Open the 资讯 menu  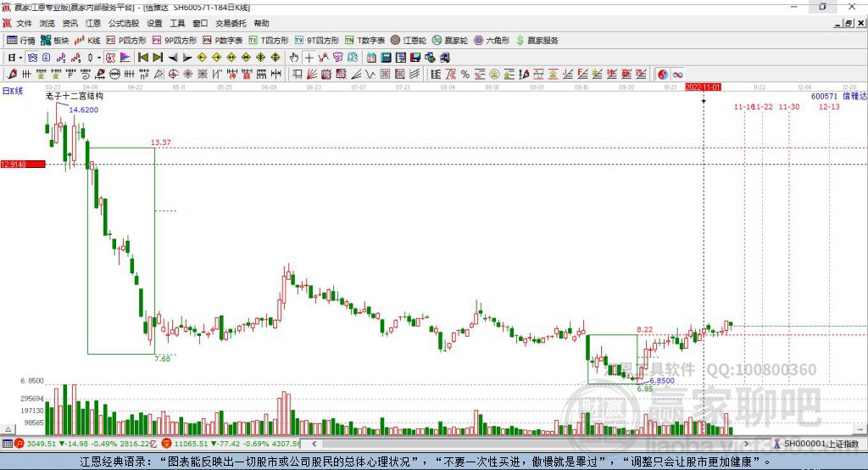click(x=70, y=23)
